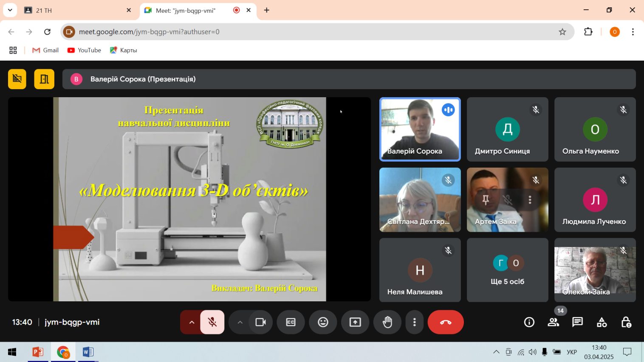Viewport: 644px width, 362px height.
Task: Open the YouTube bookmark
Action: (84, 50)
